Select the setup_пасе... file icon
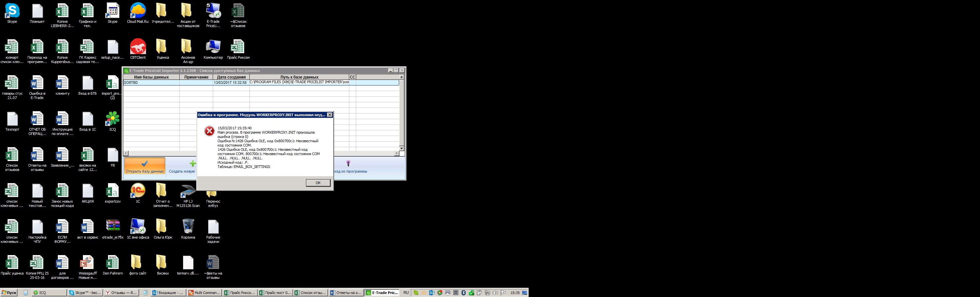The height and width of the screenshot is (297, 980). [113, 49]
